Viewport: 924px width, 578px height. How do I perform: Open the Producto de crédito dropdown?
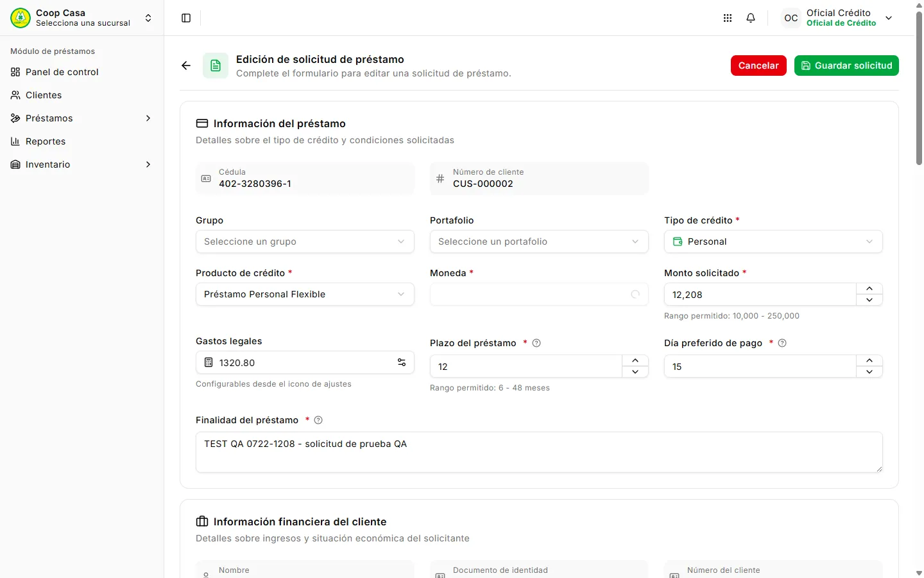[305, 294]
